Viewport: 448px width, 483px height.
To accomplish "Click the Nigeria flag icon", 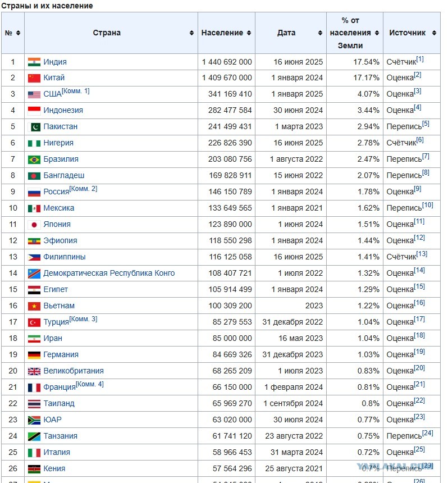I will (x=34, y=143).
